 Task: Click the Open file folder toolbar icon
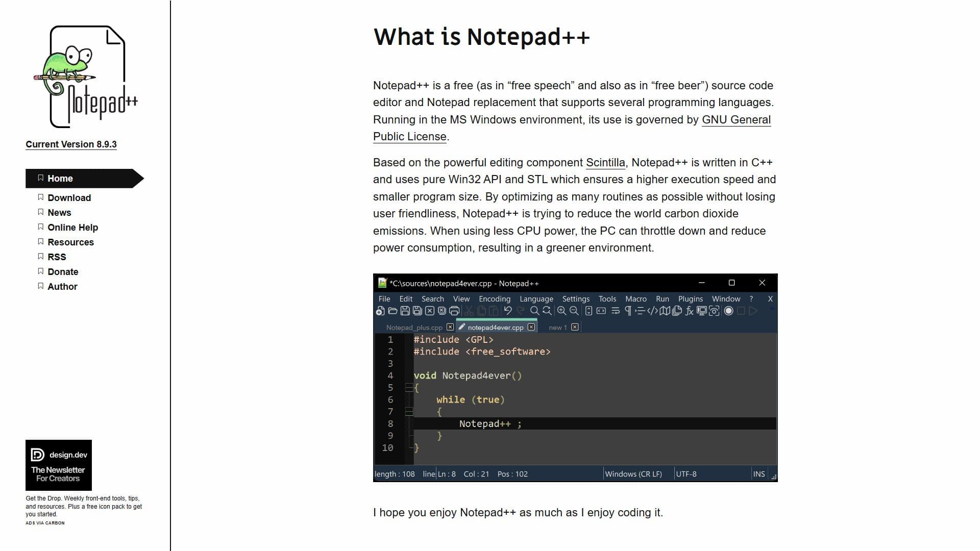(x=393, y=311)
